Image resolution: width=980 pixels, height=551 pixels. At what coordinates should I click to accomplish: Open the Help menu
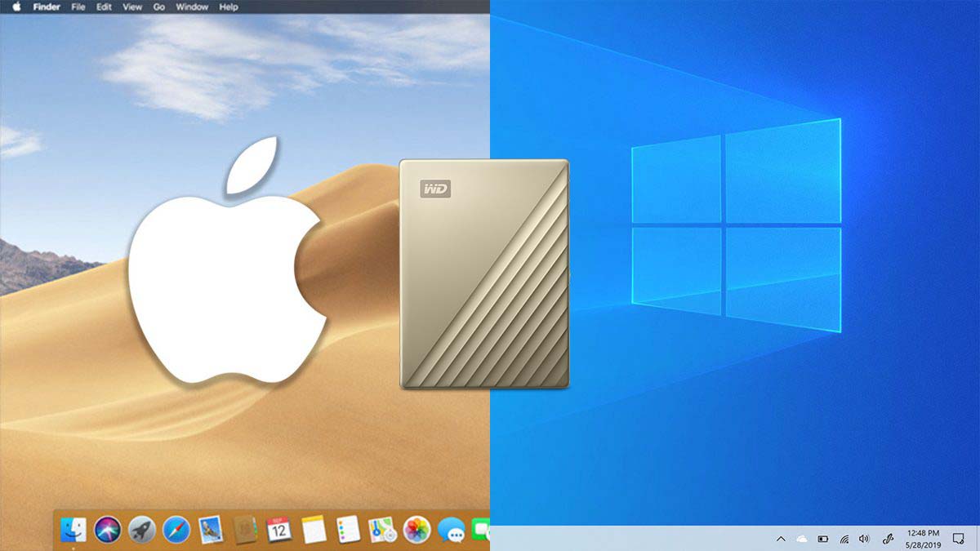point(229,7)
